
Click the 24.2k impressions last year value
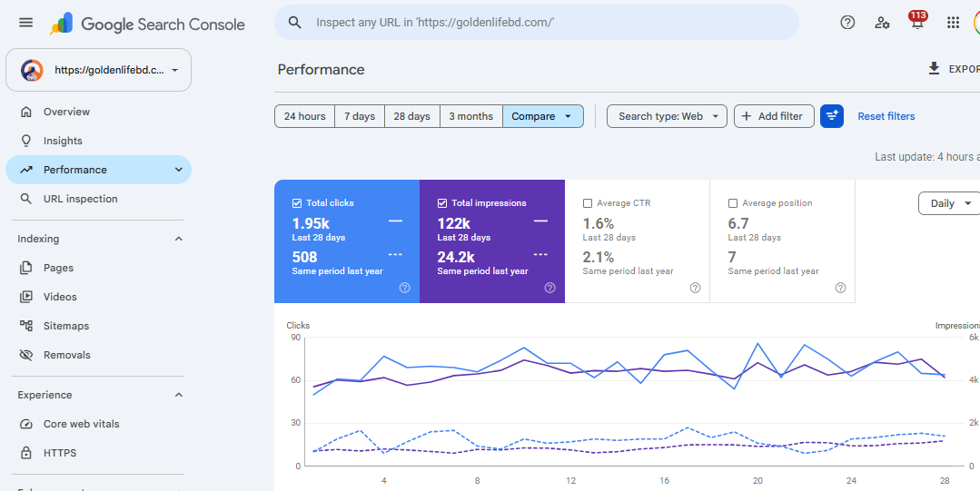click(456, 257)
